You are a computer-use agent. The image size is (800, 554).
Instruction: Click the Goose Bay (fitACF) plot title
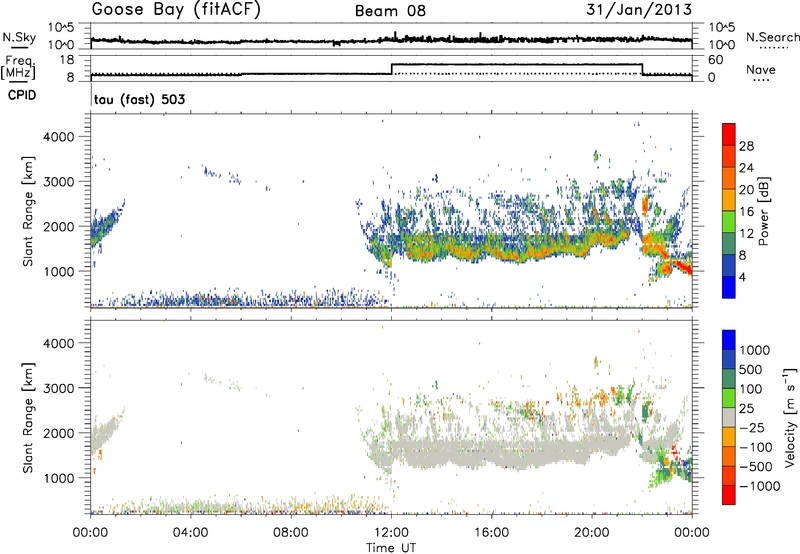tap(176, 10)
